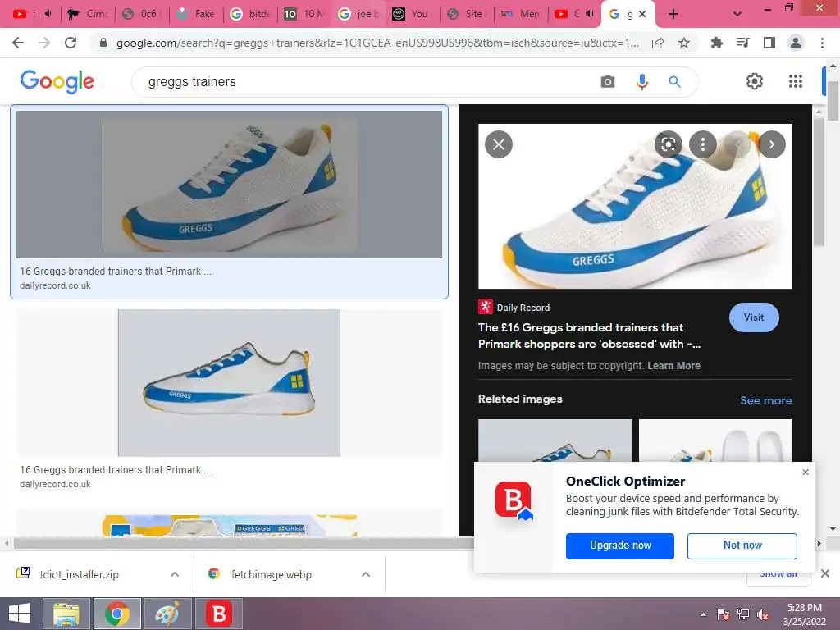This screenshot has width=840, height=630.
Task: Start voice search with the microphone
Action: [641, 81]
